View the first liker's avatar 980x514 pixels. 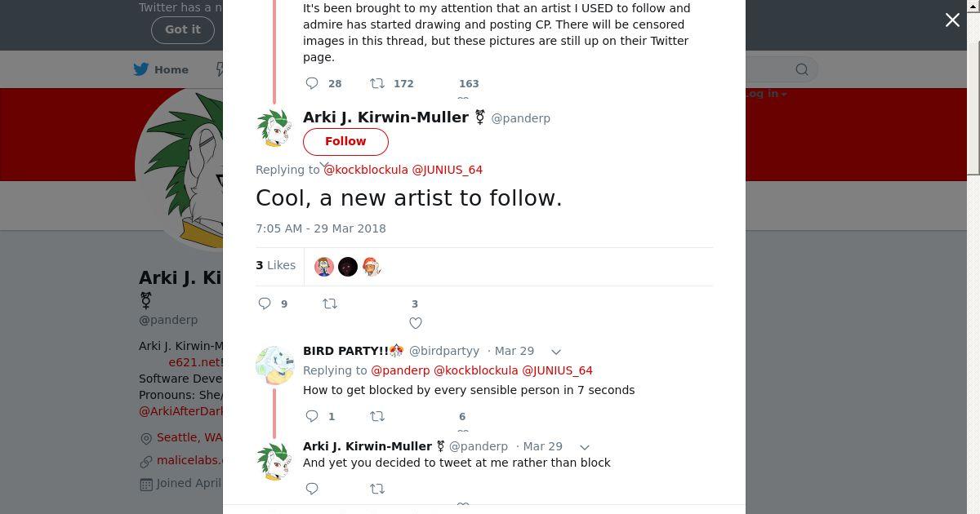pos(324,267)
